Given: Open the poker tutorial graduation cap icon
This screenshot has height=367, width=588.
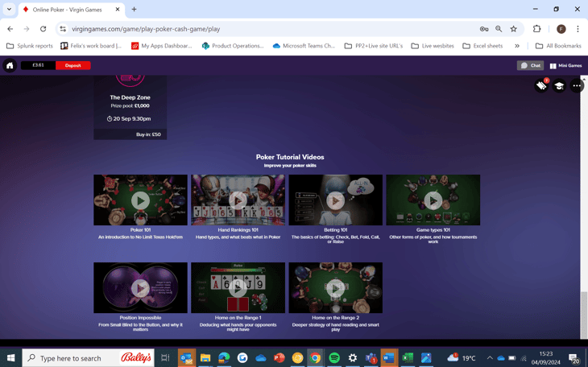Looking at the screenshot, I should coord(559,86).
